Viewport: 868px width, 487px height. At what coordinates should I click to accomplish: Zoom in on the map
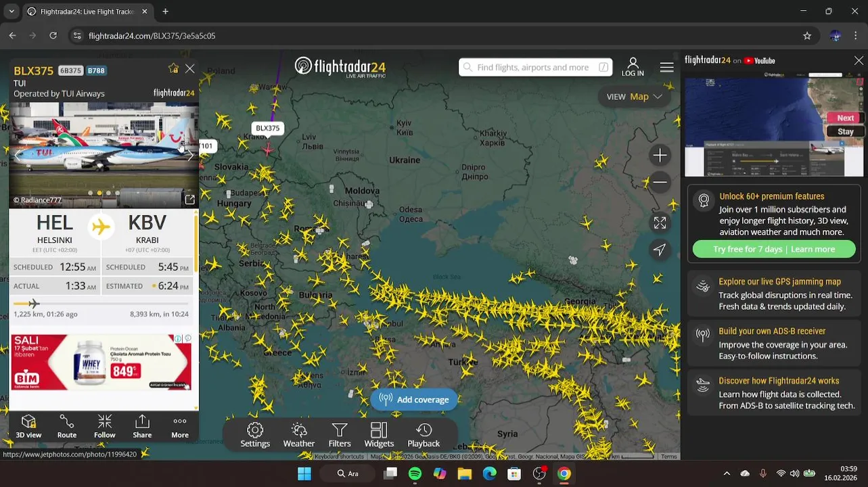[660, 155]
